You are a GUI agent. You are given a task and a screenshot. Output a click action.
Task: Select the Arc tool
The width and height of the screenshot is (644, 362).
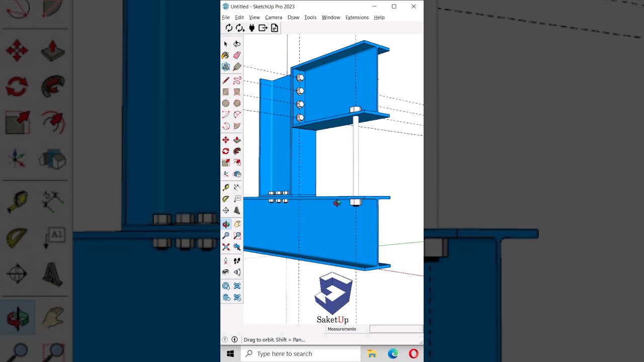click(226, 115)
